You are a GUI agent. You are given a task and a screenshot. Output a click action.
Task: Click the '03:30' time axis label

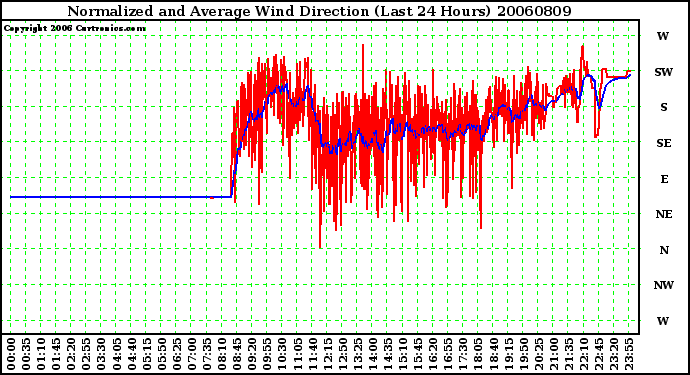(101, 354)
